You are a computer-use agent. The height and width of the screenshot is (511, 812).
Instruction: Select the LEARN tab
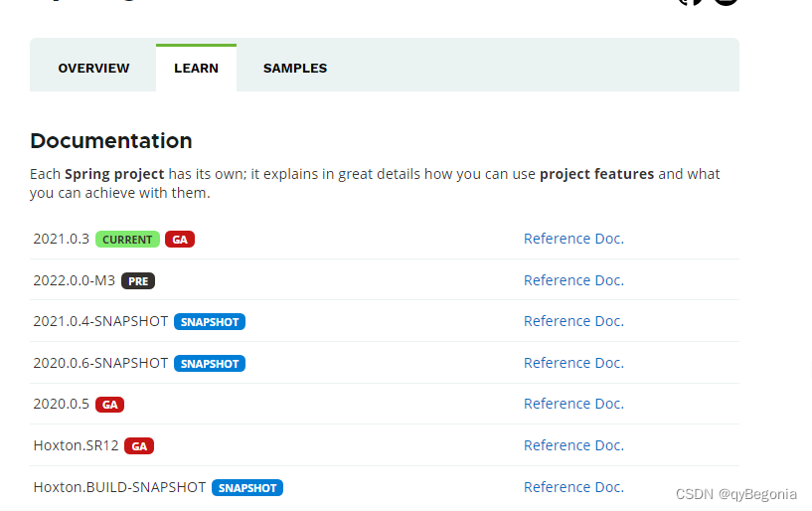pyautogui.click(x=196, y=68)
